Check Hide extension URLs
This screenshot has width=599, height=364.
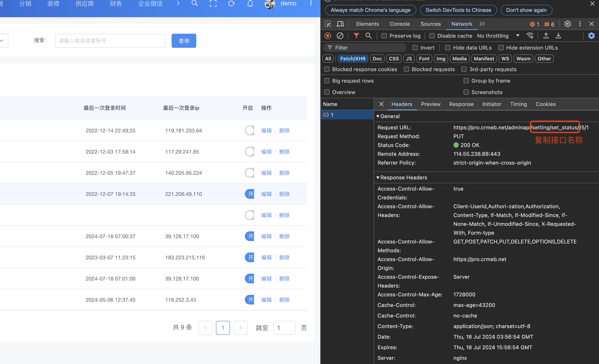click(501, 48)
